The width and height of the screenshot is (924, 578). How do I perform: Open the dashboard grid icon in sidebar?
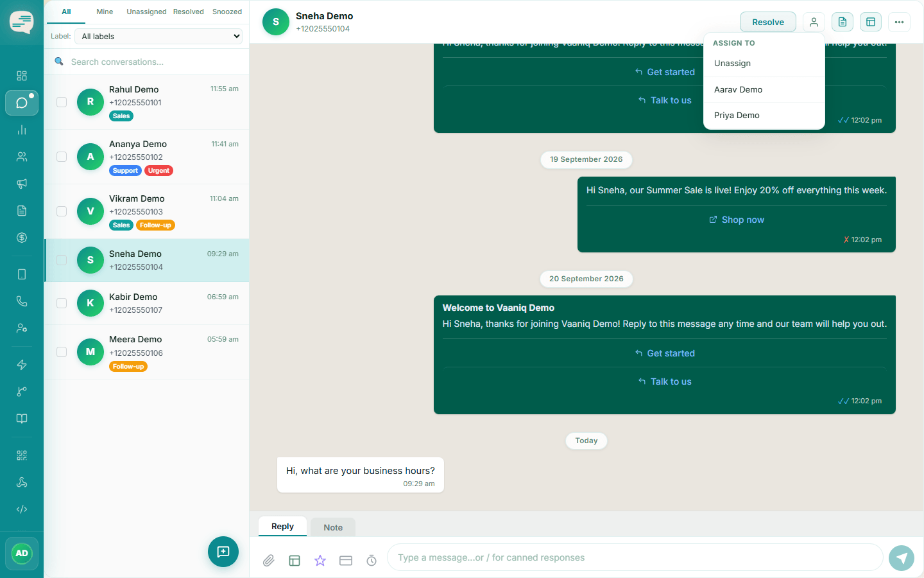pyautogui.click(x=22, y=76)
